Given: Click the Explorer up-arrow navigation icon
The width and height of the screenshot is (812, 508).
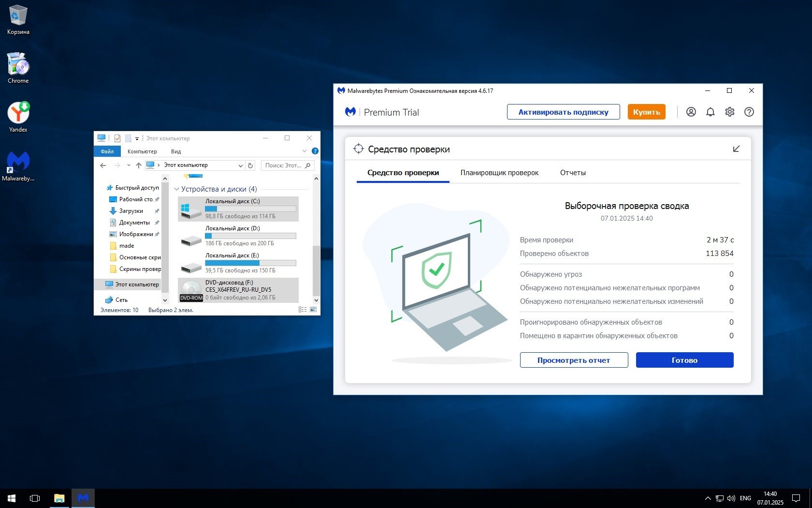Looking at the screenshot, I should (139, 165).
